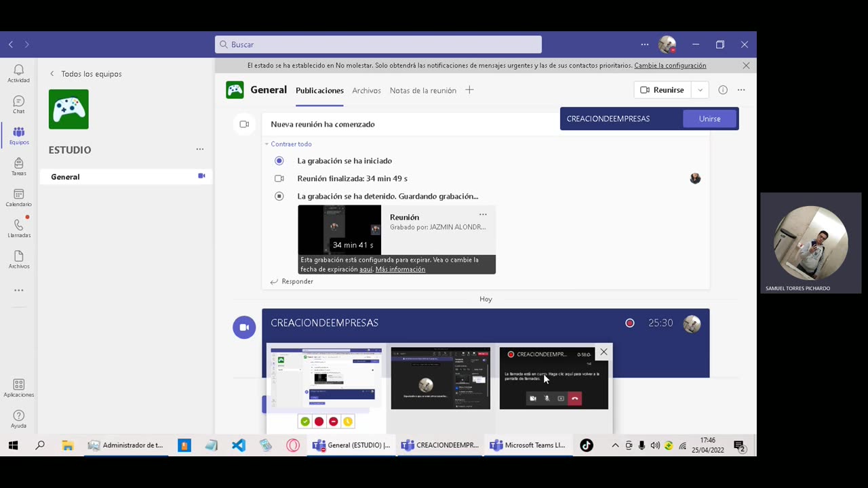Open the meeting window preview thumbnail
This screenshot has height=488, width=868.
point(440,378)
